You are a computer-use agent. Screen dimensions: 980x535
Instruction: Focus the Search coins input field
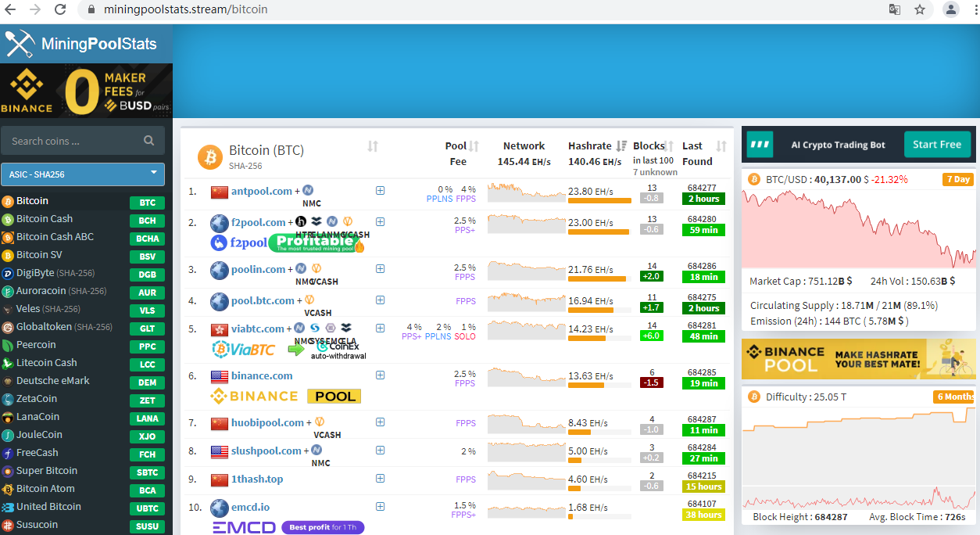(74, 142)
